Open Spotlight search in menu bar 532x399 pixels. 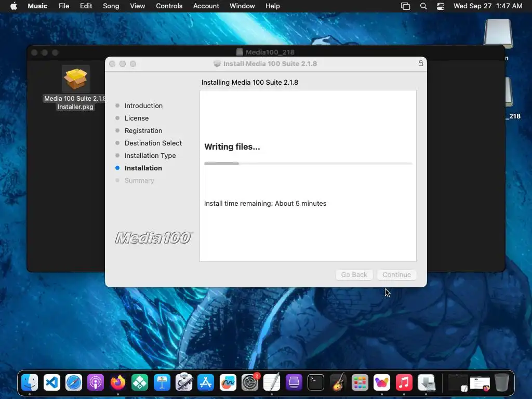click(x=423, y=6)
